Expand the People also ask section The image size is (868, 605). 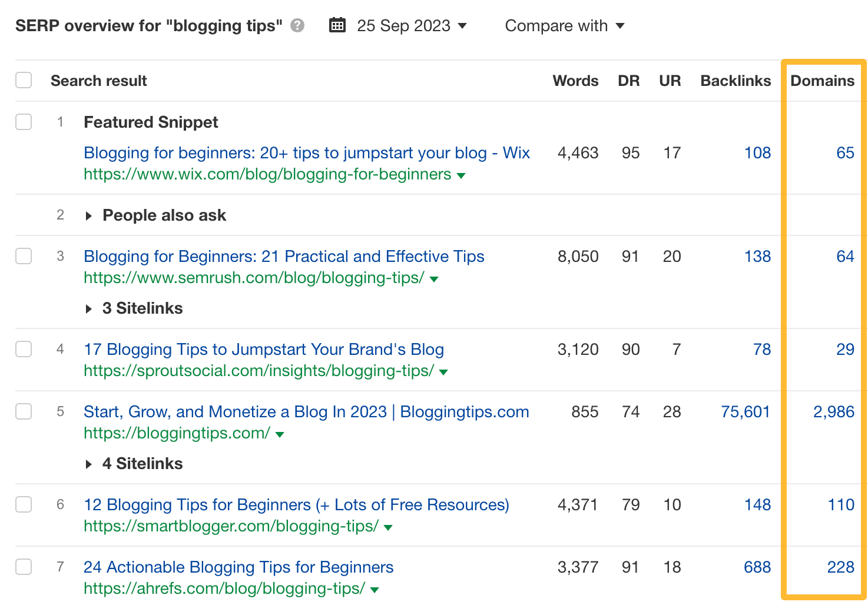click(x=88, y=215)
